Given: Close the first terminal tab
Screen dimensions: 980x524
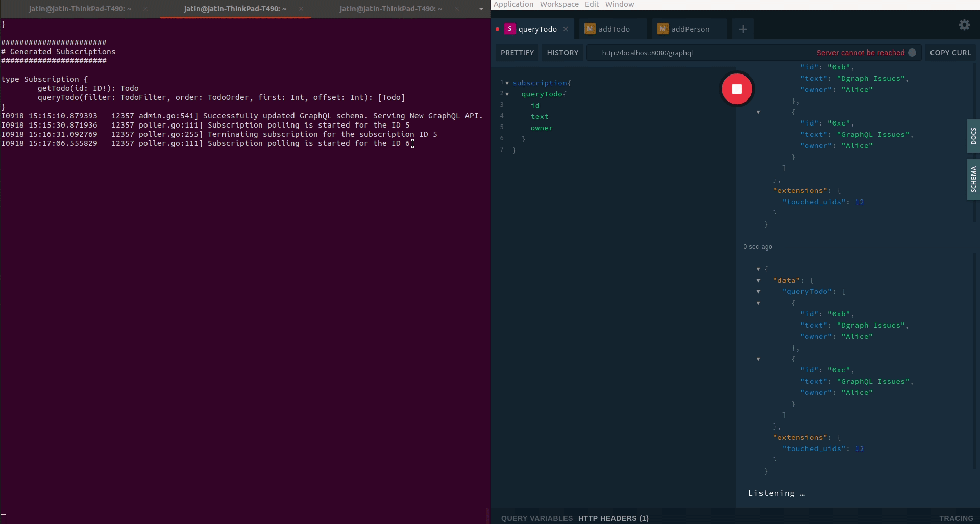Looking at the screenshot, I should (x=145, y=9).
